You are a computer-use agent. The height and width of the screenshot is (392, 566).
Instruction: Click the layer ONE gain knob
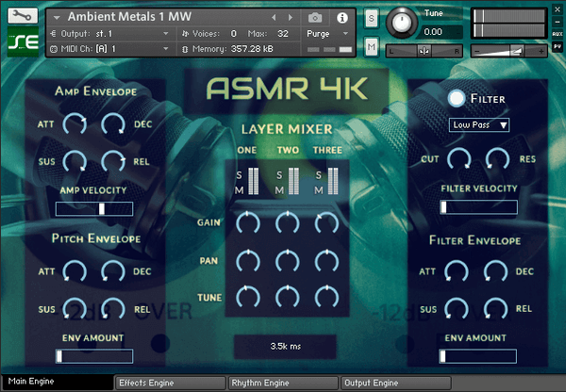(x=247, y=222)
